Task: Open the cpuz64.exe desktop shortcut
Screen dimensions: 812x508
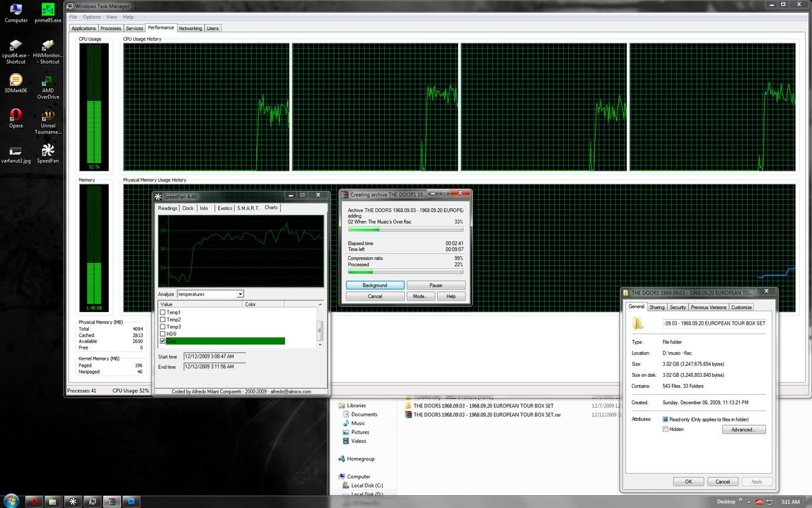Action: click(16, 46)
